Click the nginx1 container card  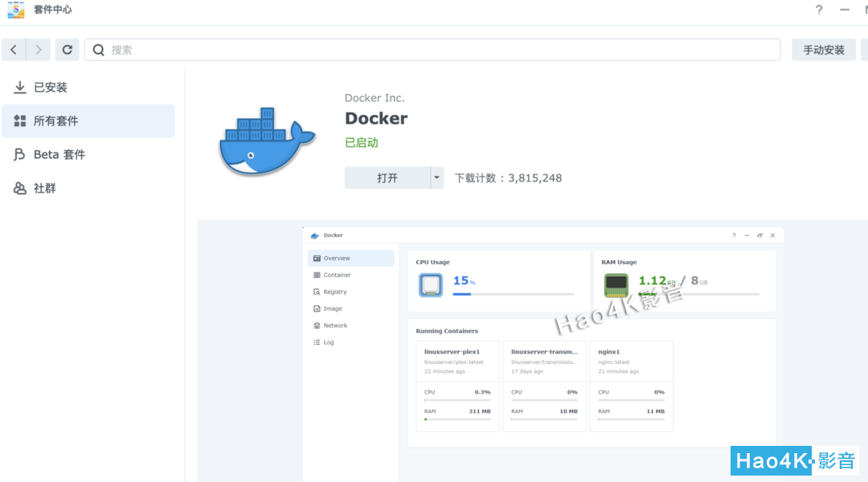tap(632, 386)
